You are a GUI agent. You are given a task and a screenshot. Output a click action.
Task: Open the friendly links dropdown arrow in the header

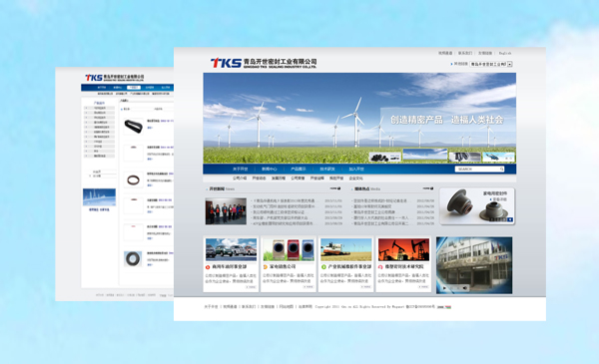click(x=509, y=64)
